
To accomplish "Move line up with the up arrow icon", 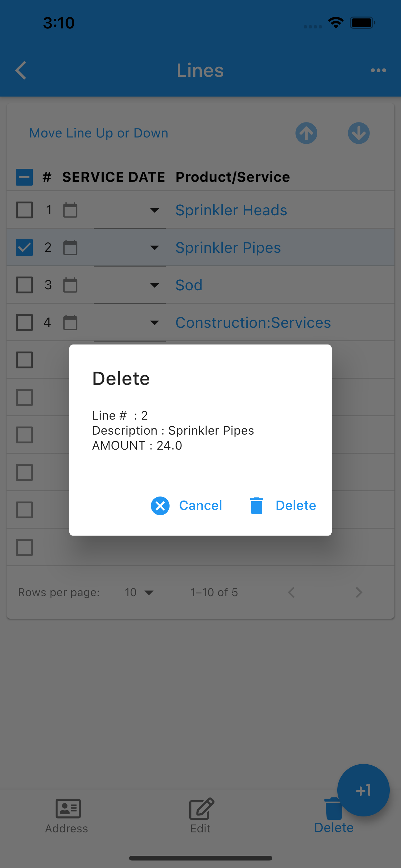I will (306, 133).
